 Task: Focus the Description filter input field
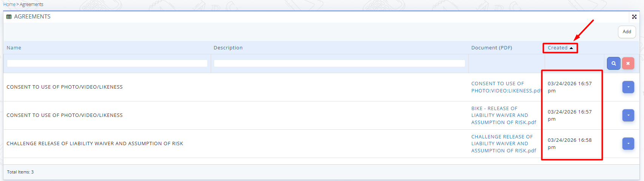339,63
